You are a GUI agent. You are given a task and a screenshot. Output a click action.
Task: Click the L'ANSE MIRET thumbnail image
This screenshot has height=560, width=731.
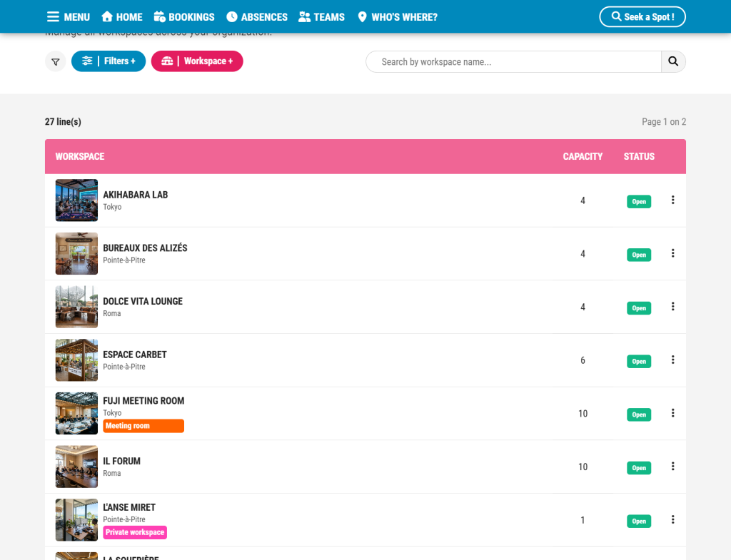tap(76, 520)
